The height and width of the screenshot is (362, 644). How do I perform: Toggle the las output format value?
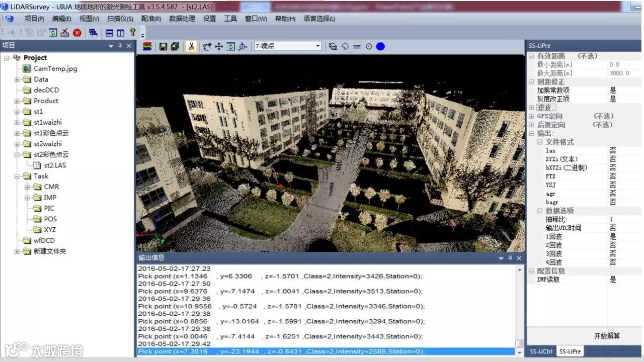click(x=625, y=150)
